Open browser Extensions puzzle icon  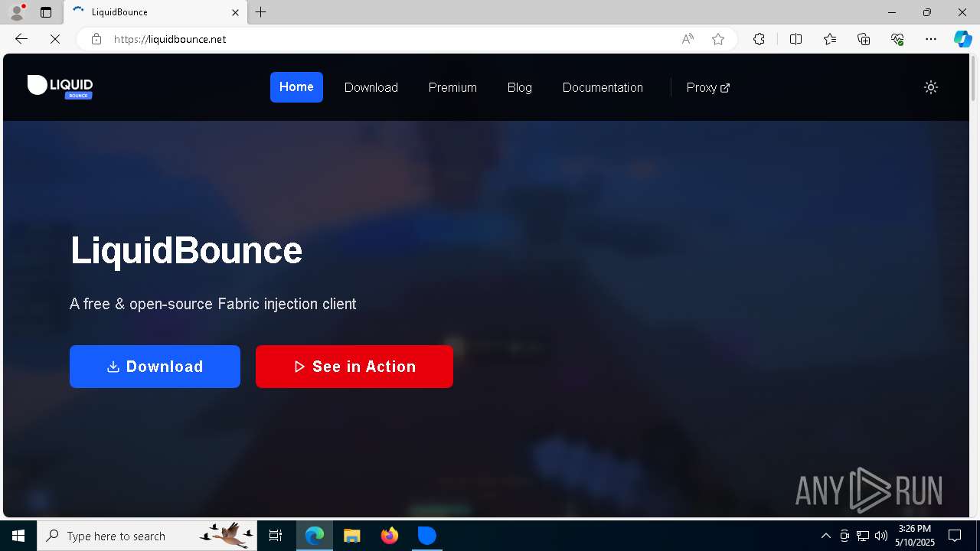click(x=759, y=39)
